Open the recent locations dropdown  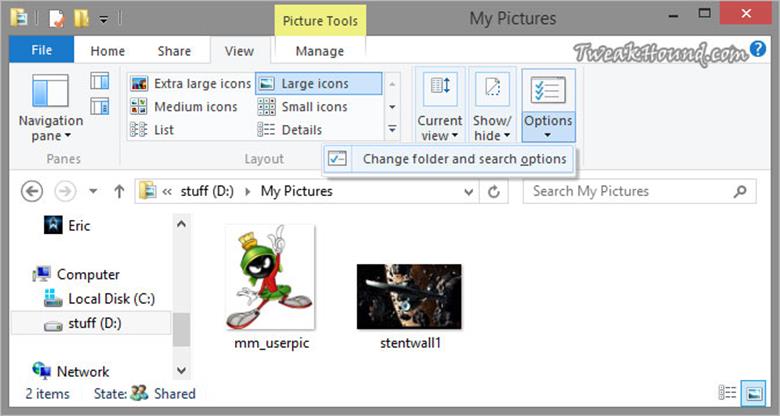pos(93,191)
